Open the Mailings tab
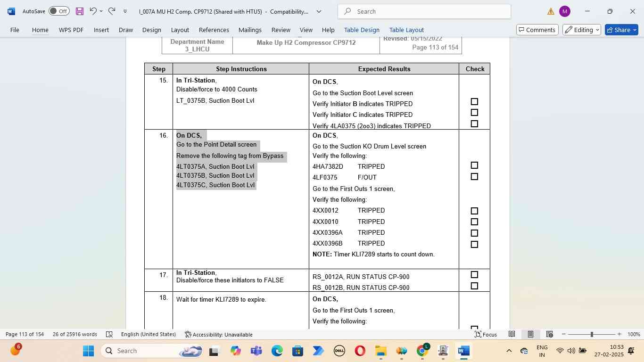 tap(250, 30)
